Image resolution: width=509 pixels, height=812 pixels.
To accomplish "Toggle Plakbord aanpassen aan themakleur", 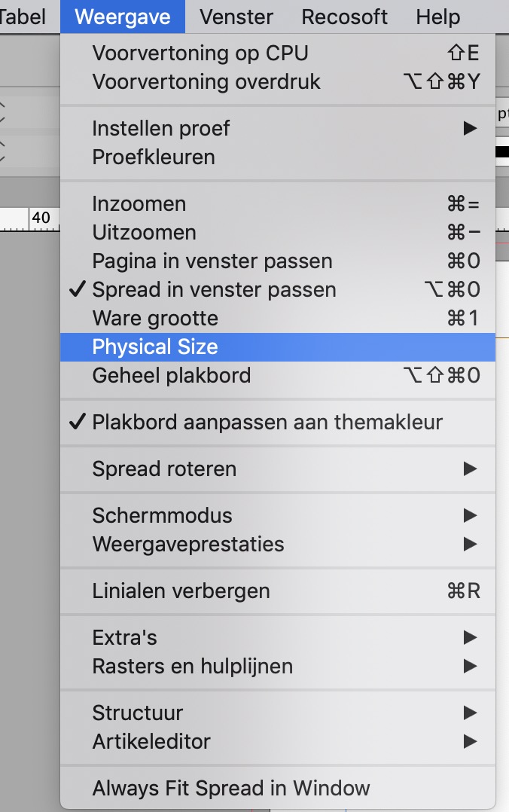I will click(218, 422).
